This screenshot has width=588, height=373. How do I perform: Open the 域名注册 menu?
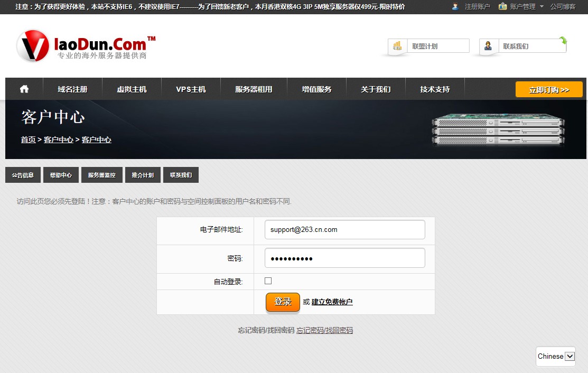coord(72,89)
